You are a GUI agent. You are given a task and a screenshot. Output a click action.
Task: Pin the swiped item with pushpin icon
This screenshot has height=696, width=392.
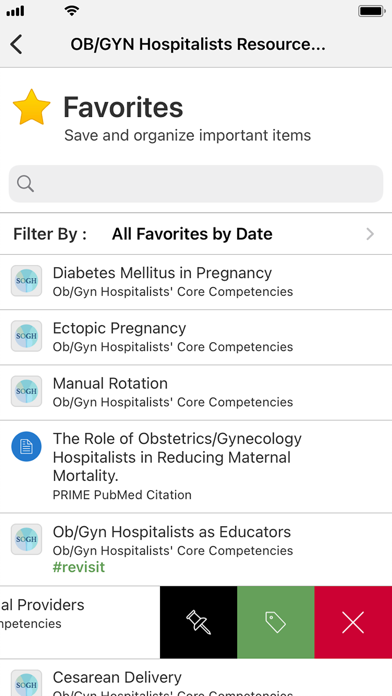pyautogui.click(x=198, y=622)
